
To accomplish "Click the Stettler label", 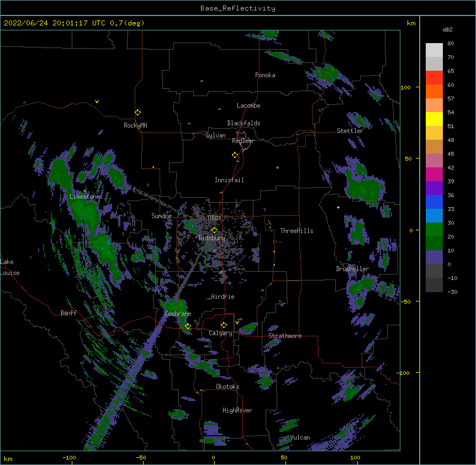I will 350,131.
